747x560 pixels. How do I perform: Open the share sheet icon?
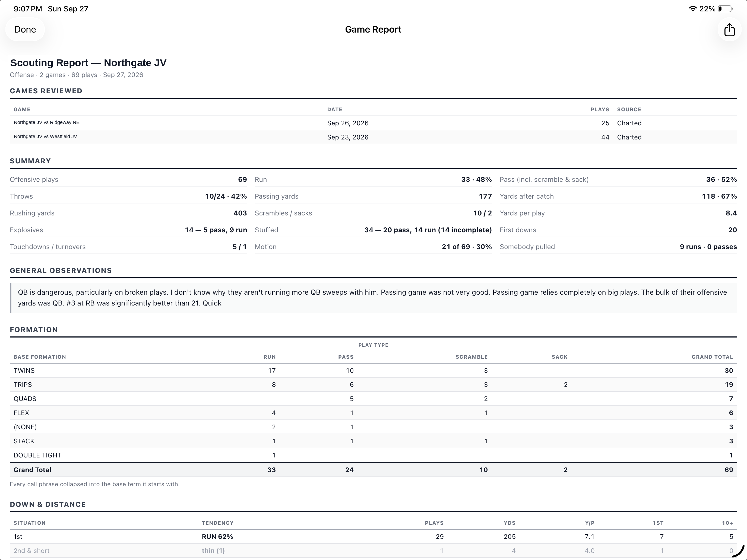[729, 30]
